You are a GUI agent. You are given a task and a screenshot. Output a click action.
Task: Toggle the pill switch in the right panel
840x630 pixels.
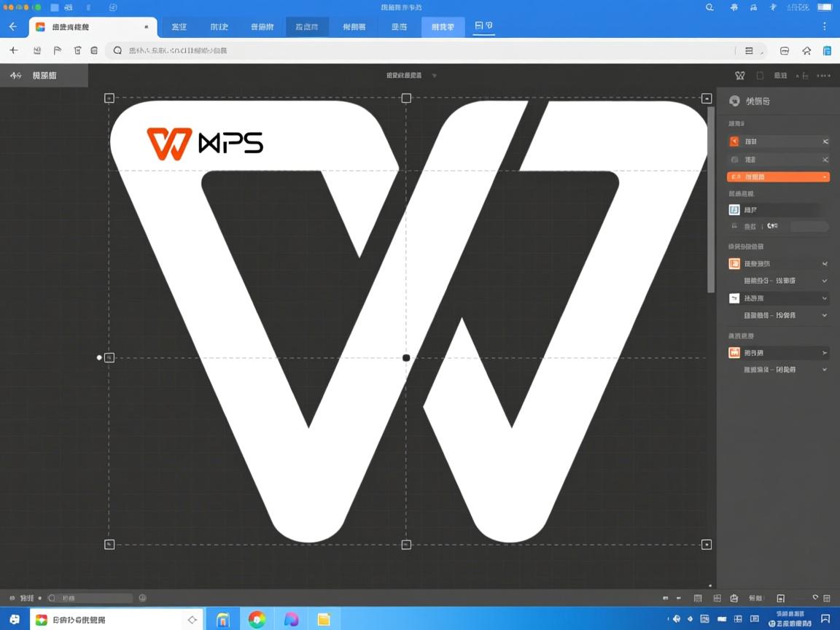point(809,227)
